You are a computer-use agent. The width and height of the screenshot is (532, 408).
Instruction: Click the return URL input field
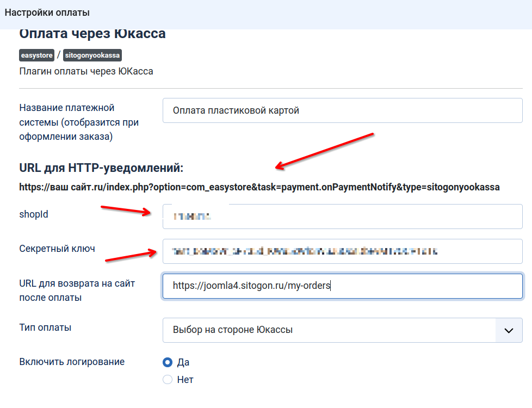pyautogui.click(x=342, y=286)
